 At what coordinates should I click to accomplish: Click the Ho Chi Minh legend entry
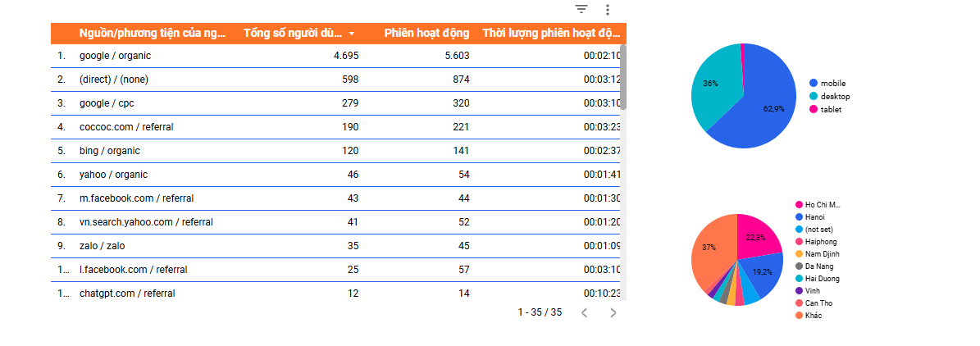click(x=823, y=205)
